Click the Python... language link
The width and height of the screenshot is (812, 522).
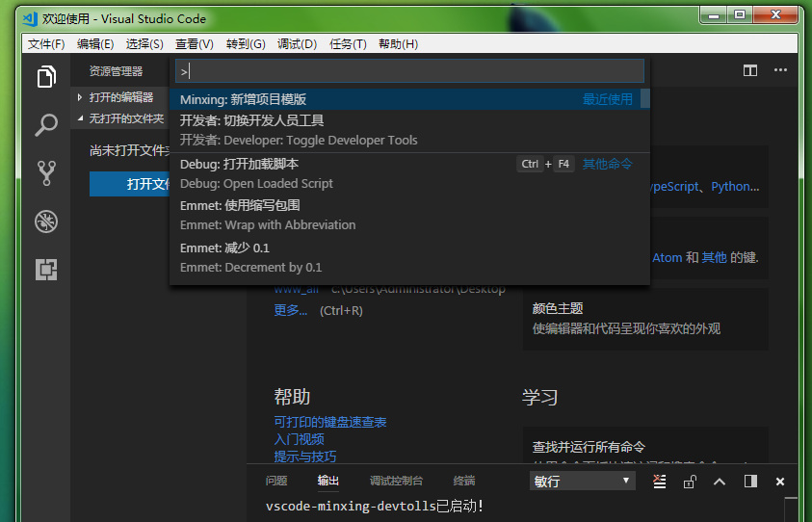click(735, 187)
